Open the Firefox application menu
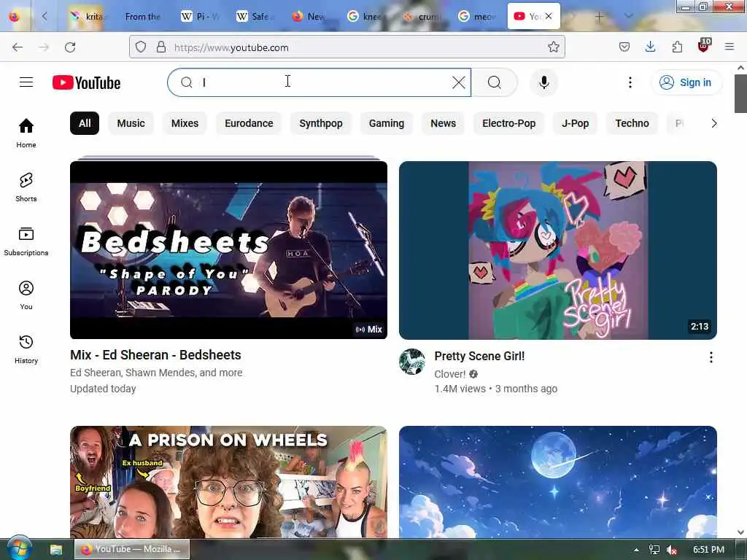This screenshot has width=747, height=560. coord(729,47)
